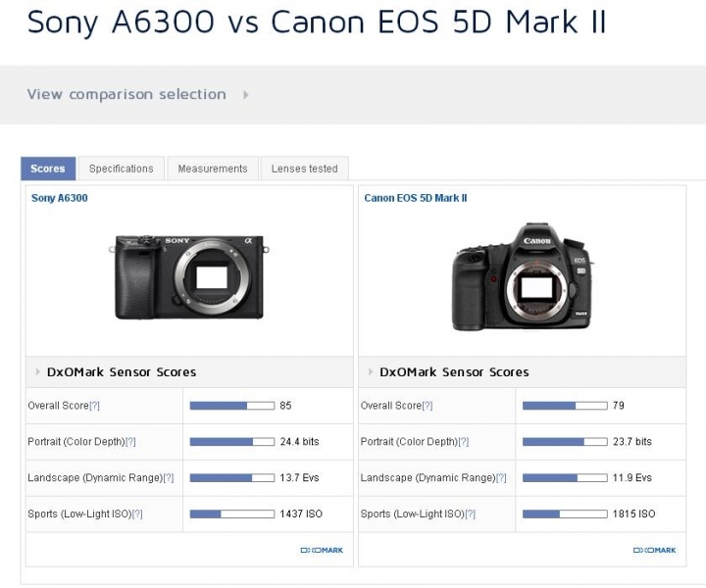
Task: Collapse Canon DxOMark Sensor Scores section
Action: (371, 372)
